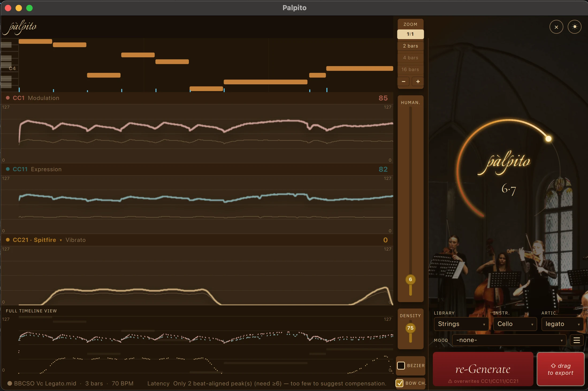The height and width of the screenshot is (391, 588).
Task: Click the glowing dial knob handle
Action: pos(548,138)
